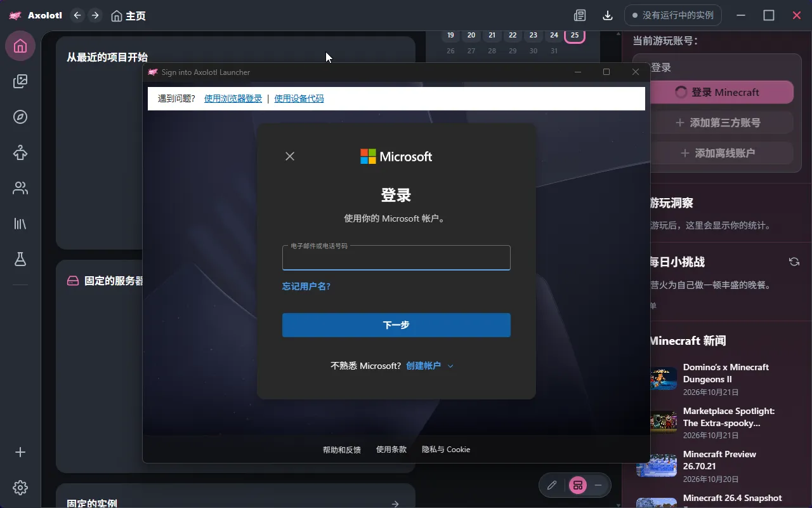812x508 pixels.
Task: Open the Minecraft Preview 26.70.21 news title
Action: (719, 460)
